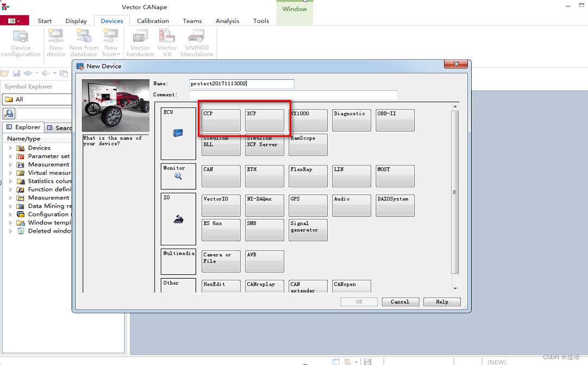The image size is (588, 365).
Task: Select the CANreplay device
Action: [264, 286]
